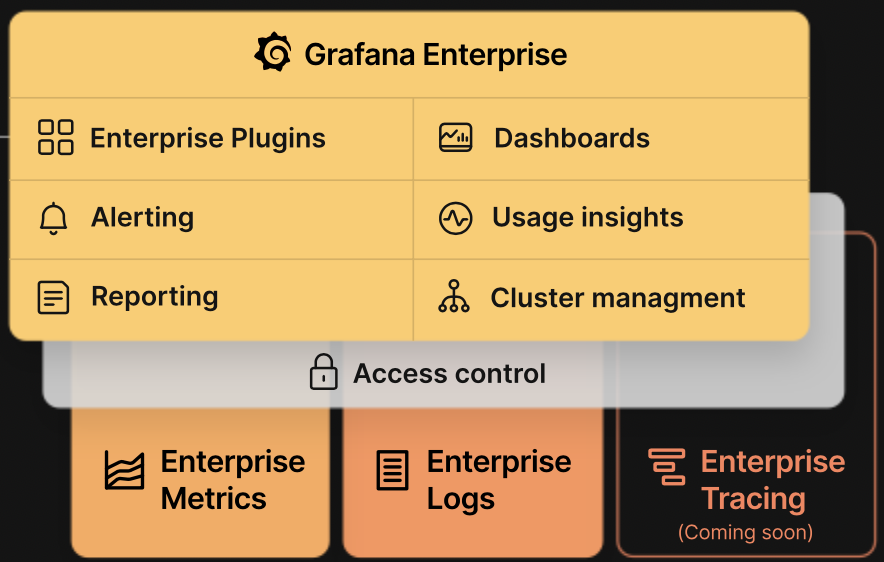
Task: Open the Enterprise Metrics card title
Action: coord(233,480)
